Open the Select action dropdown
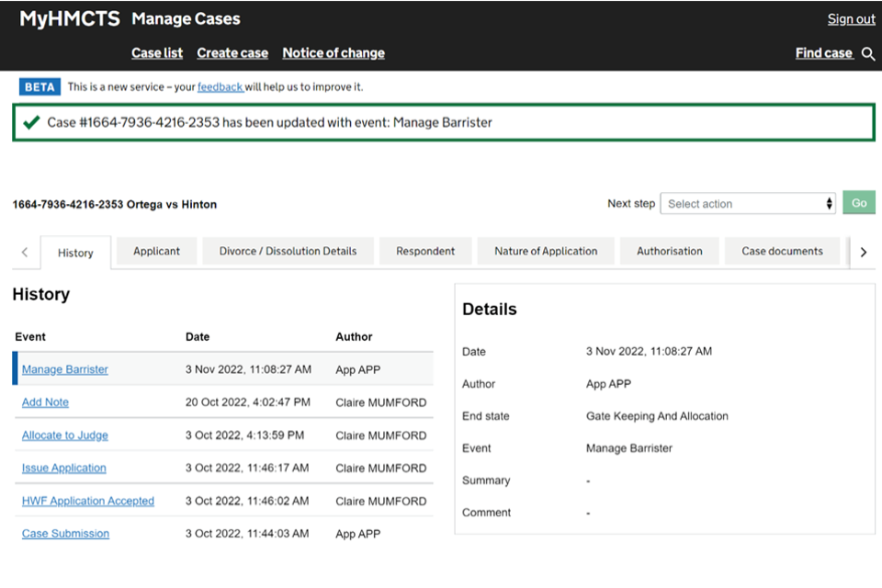Screen dimensions: 882x588 (x=750, y=204)
